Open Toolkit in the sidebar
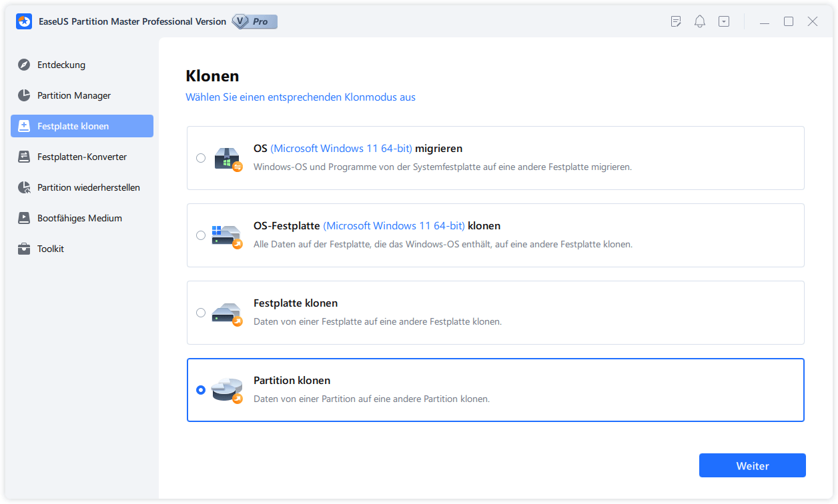Screen dimensions: 838x504 pos(82,249)
